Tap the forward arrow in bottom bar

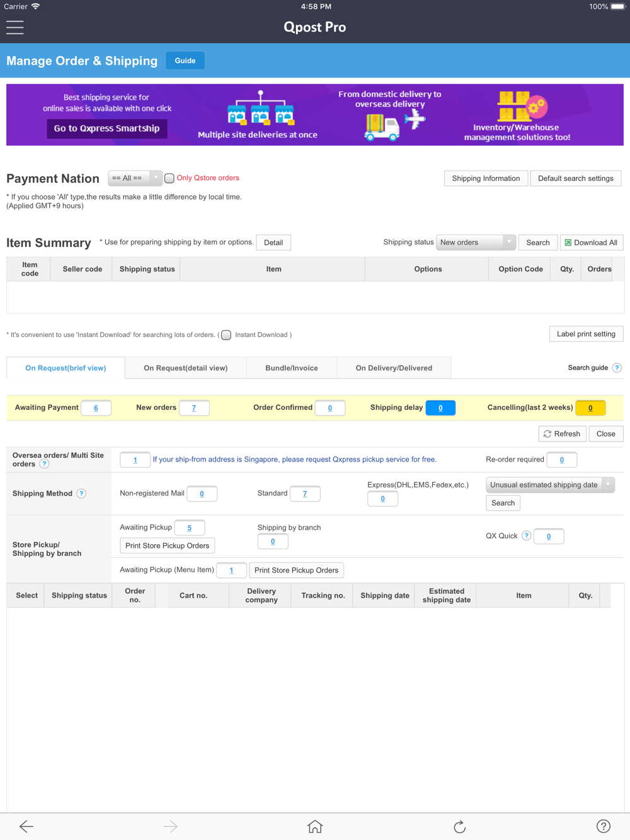[171, 826]
